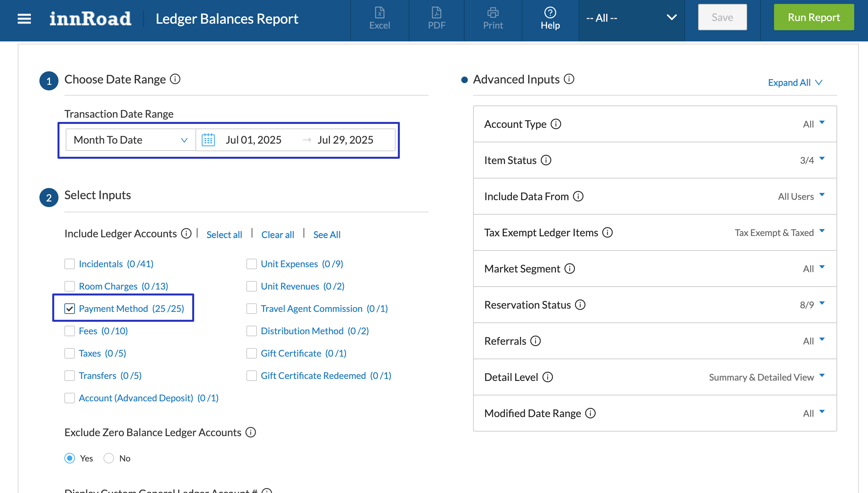This screenshot has width=868, height=493.
Task: Expand the Reservation Status row
Action: 821,304
